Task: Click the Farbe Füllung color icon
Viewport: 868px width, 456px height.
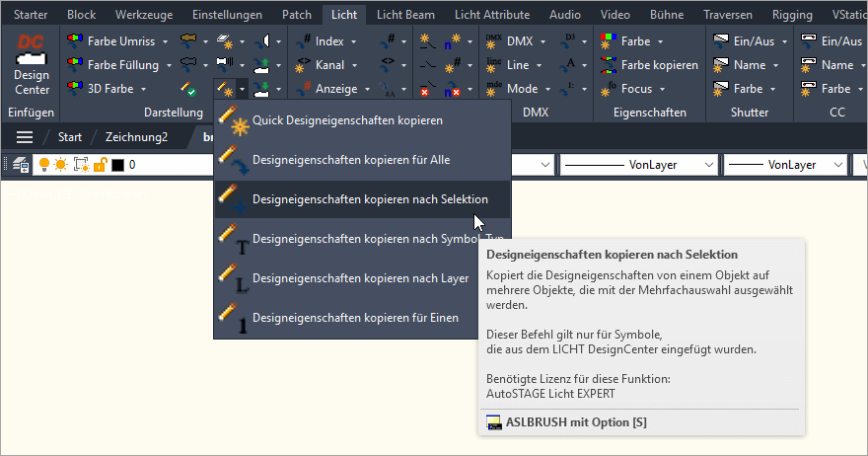Action: 75,65
